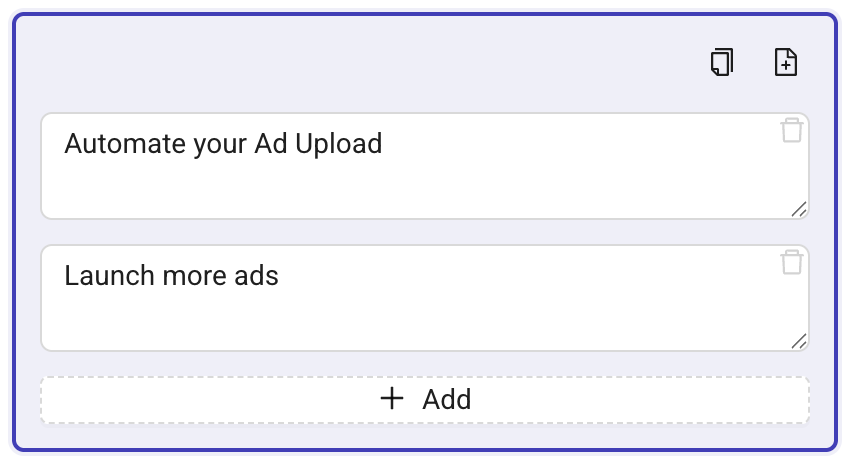The width and height of the screenshot is (862, 470).
Task: Delete the "Launch more ads" entry
Action: [x=792, y=263]
